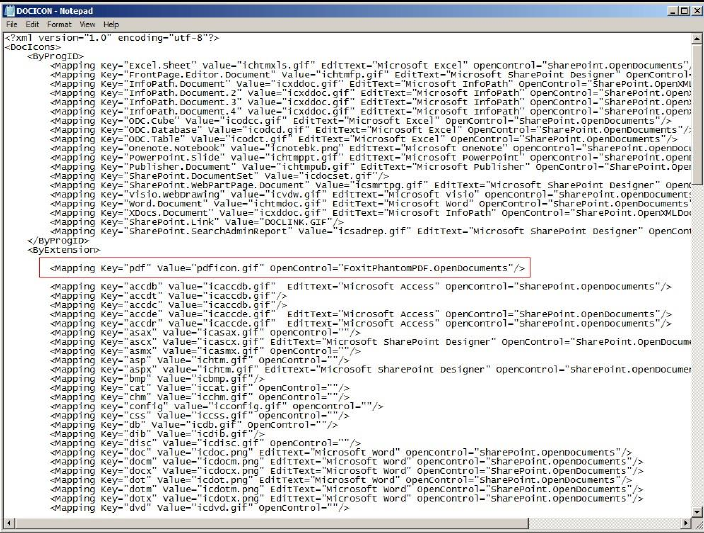
Task: Click the config icconfig.gif mapping line
Action: coord(216,406)
